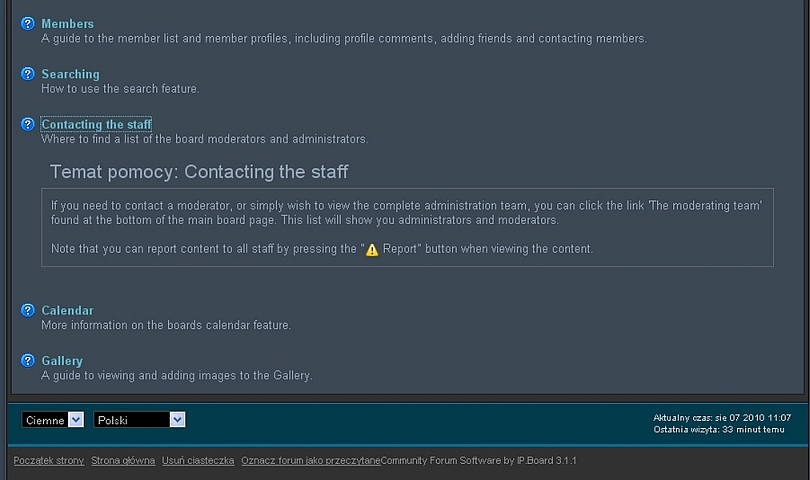Click the question mark icon beside Searching
810x480 pixels.
click(x=28, y=74)
